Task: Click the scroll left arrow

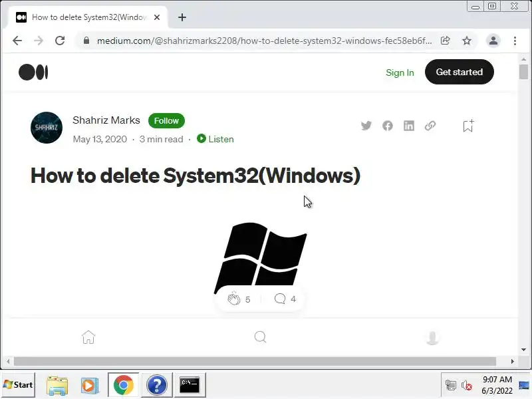Action: [8, 361]
